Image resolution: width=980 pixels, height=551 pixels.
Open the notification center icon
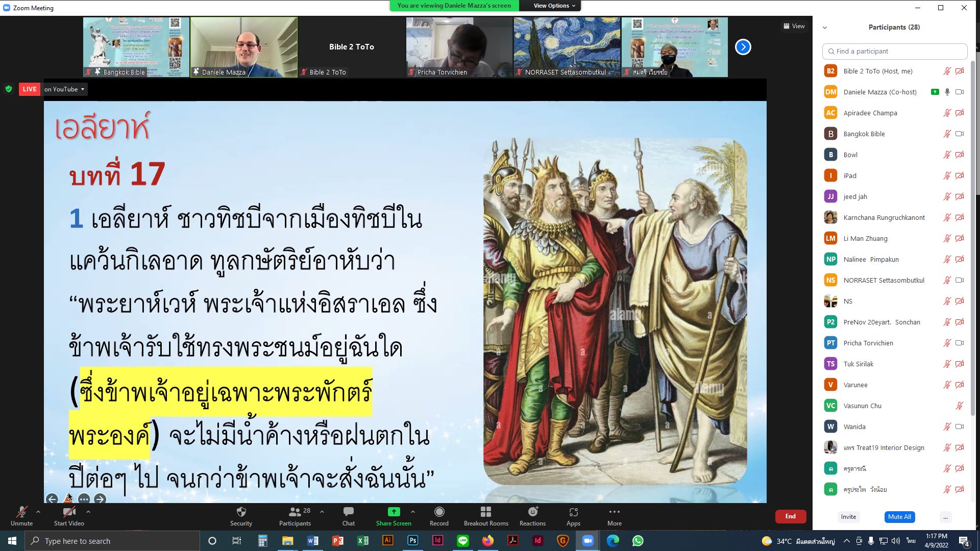coord(964,541)
